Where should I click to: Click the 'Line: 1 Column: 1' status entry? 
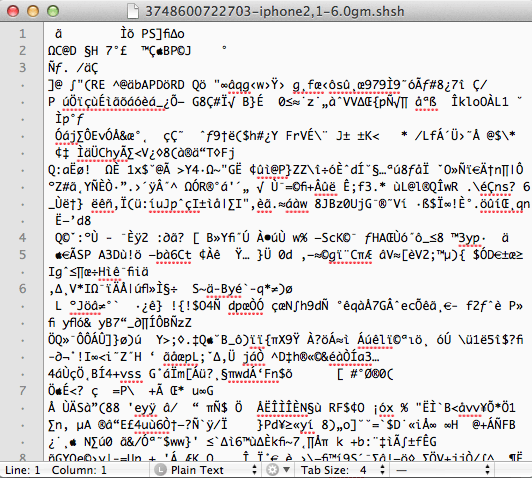click(56, 470)
